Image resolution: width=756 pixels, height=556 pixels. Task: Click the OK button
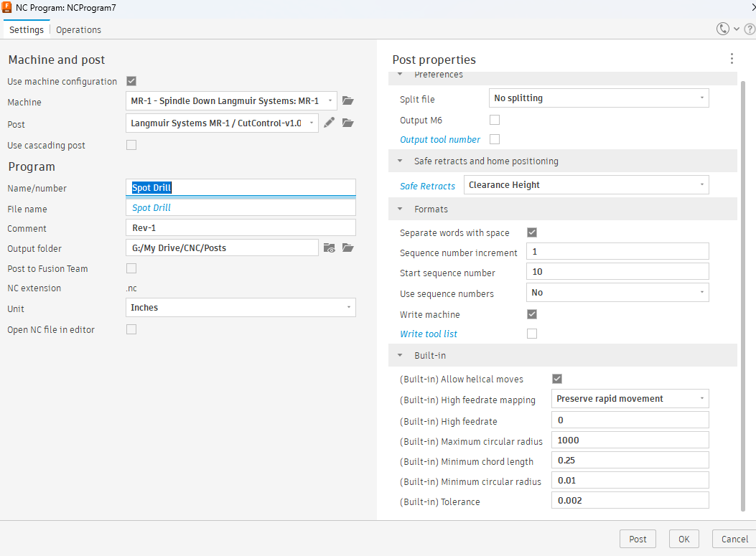pyautogui.click(x=683, y=539)
